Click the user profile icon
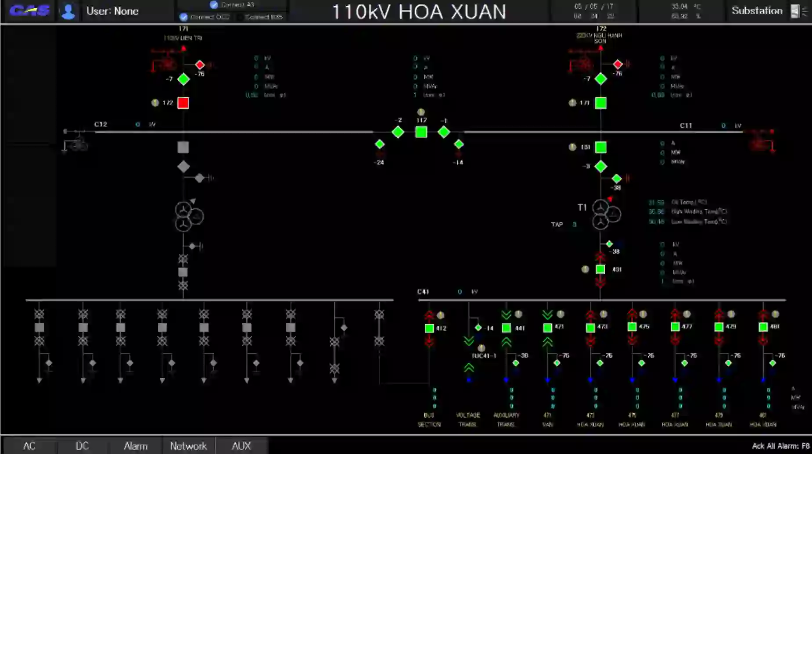 [68, 11]
